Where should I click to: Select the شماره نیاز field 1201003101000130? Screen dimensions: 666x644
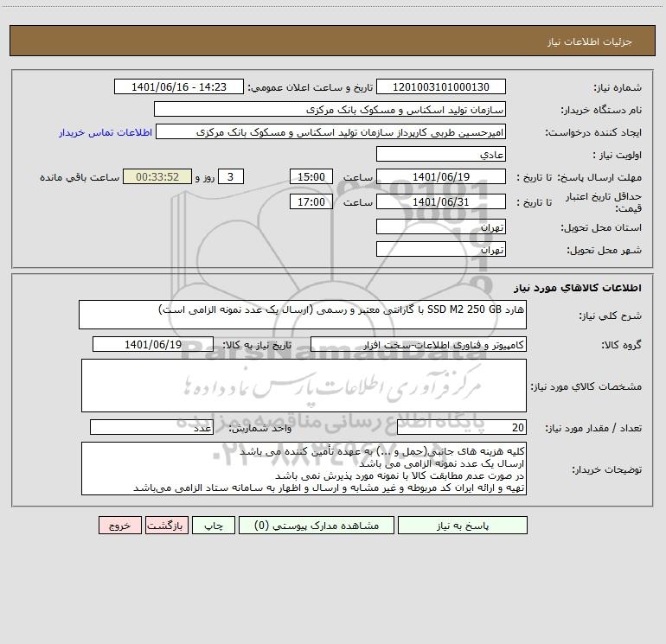[441, 86]
